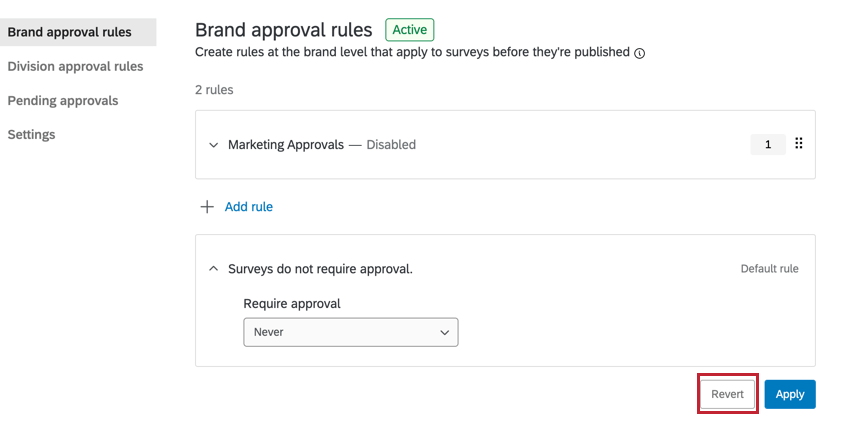Click the Brand approval rules page heading

point(283,30)
